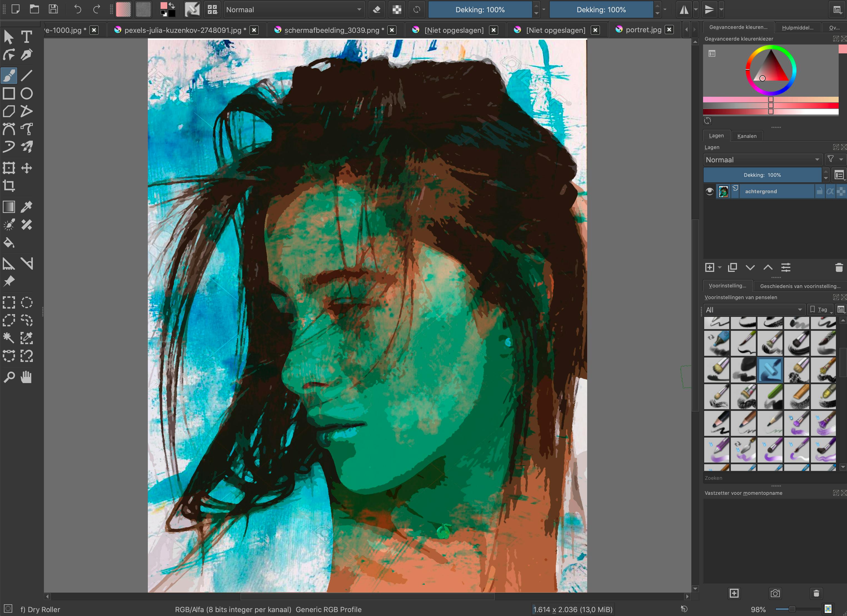The image size is (847, 616).
Task: Select the Crop tool
Action: point(9,186)
